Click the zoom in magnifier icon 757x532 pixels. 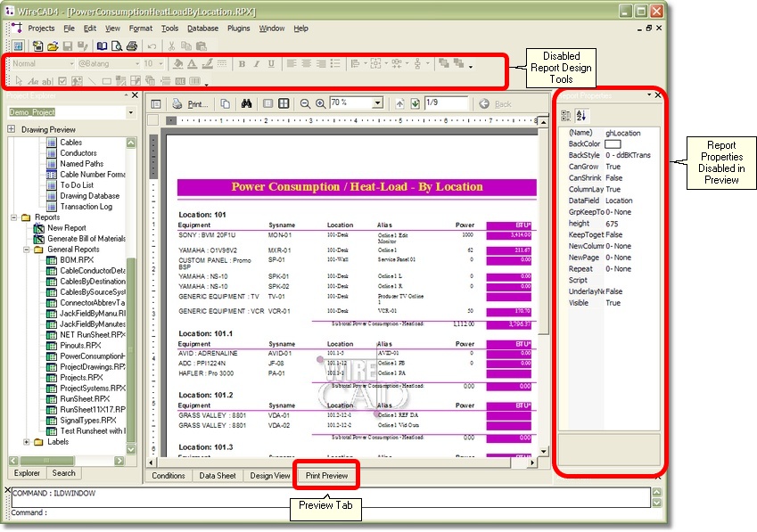(x=320, y=103)
